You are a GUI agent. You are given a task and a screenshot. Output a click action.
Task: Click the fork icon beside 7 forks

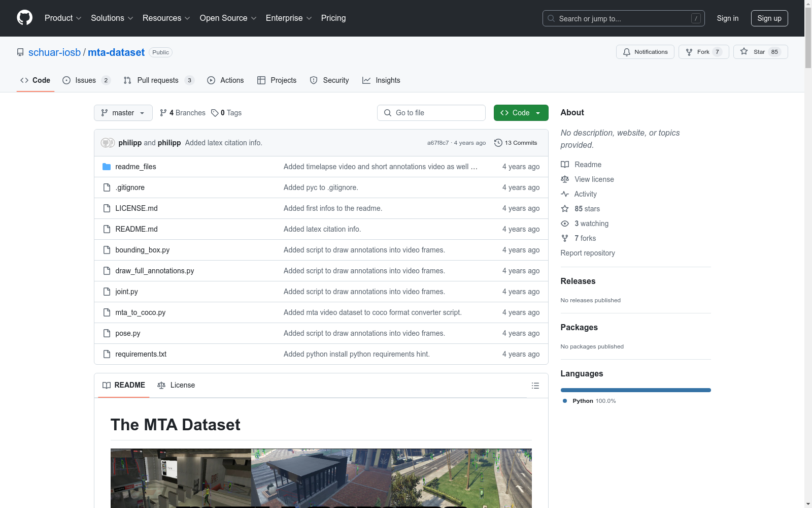[565, 238]
